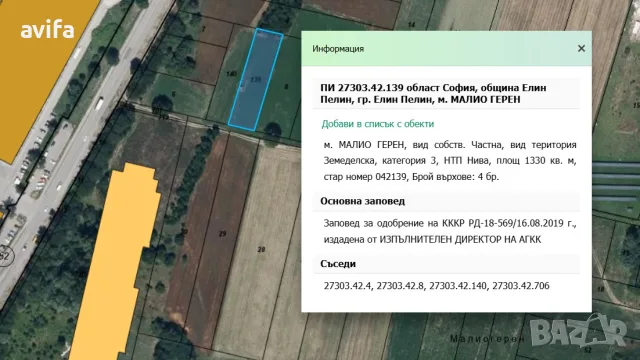Click the parcel labeled 6 on the map
This screenshot has height=360, width=640.
point(173,94)
